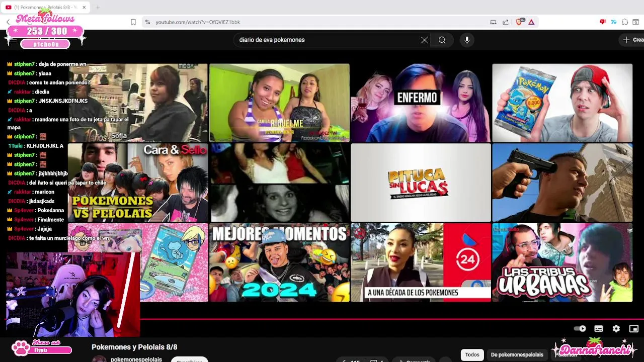Open the 'Pokemones vs Pelolais' thumbnail
Screen dimensions: 644x362
[138, 183]
